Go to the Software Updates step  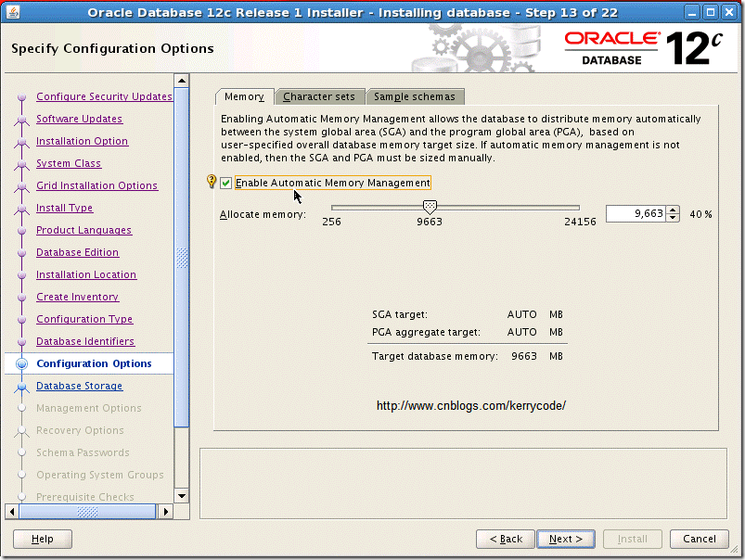(80, 119)
